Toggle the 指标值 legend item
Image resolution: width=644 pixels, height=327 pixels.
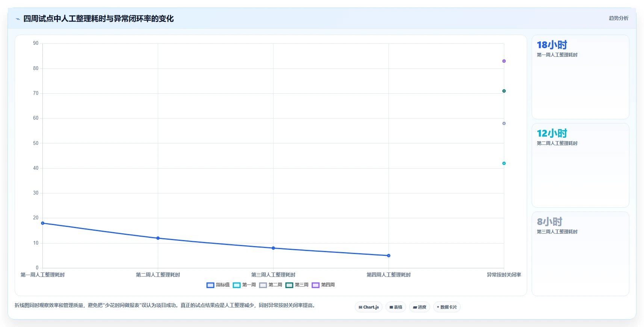click(x=218, y=285)
